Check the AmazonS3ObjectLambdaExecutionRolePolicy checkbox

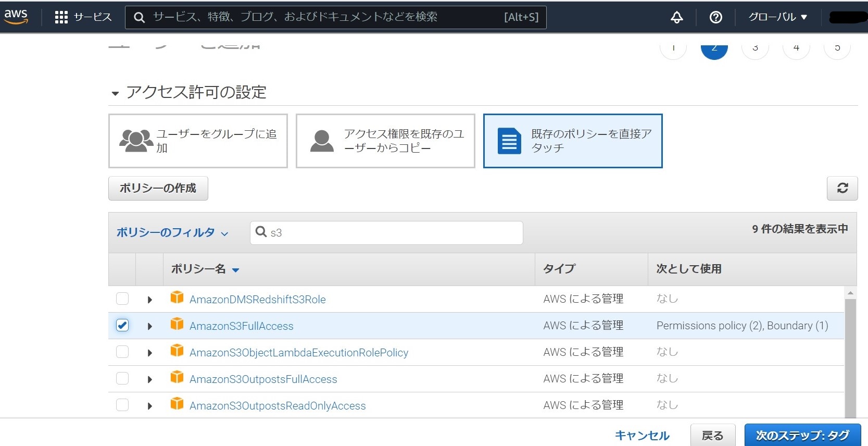click(122, 352)
